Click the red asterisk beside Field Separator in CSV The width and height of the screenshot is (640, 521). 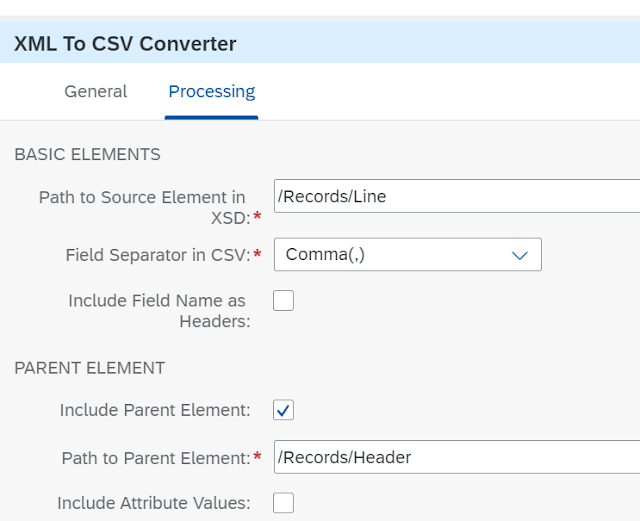click(257, 253)
